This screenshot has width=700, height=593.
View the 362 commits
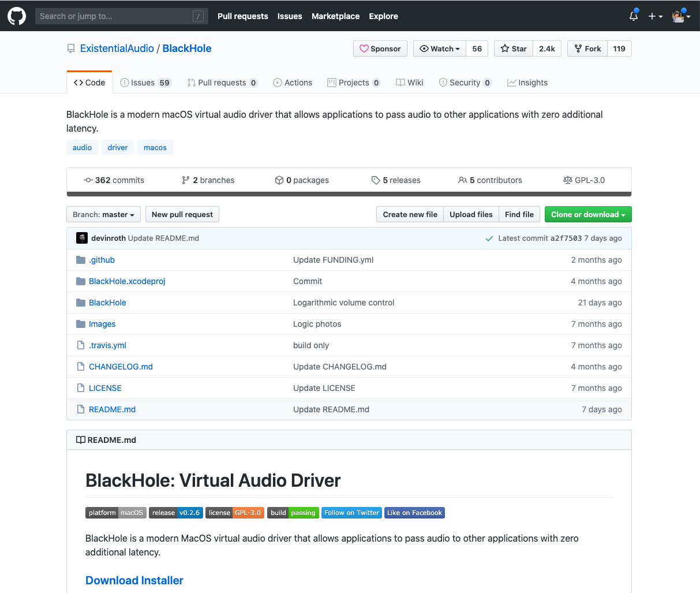[x=114, y=180]
